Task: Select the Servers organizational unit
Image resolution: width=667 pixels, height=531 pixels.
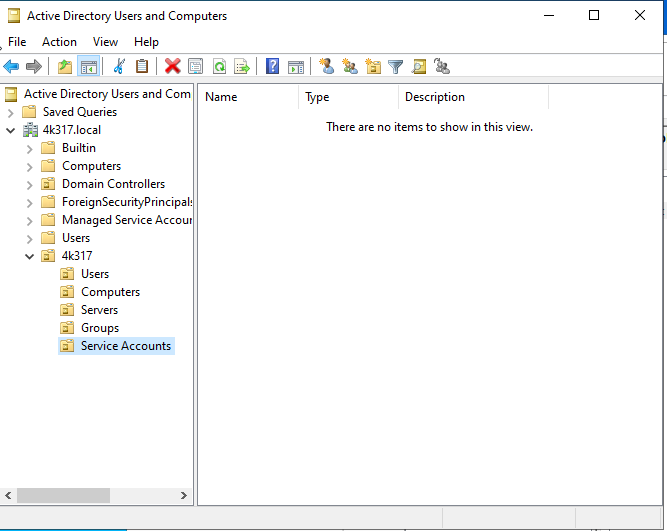Action: pyautogui.click(x=99, y=310)
